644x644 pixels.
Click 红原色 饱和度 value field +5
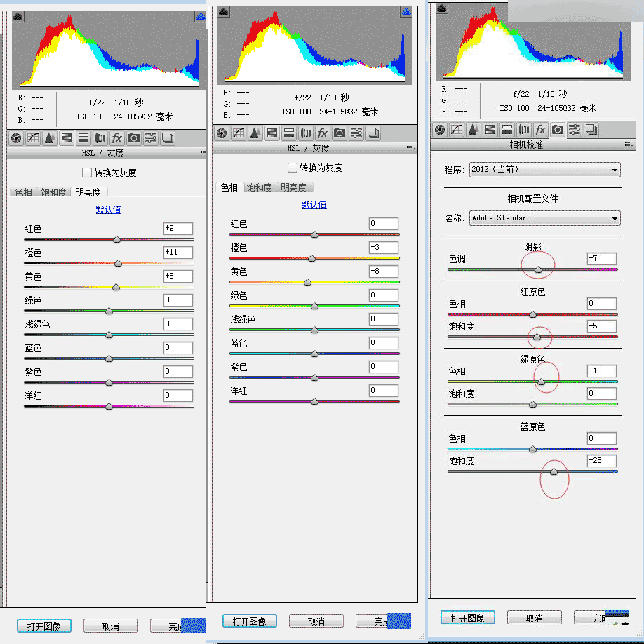[x=602, y=326]
